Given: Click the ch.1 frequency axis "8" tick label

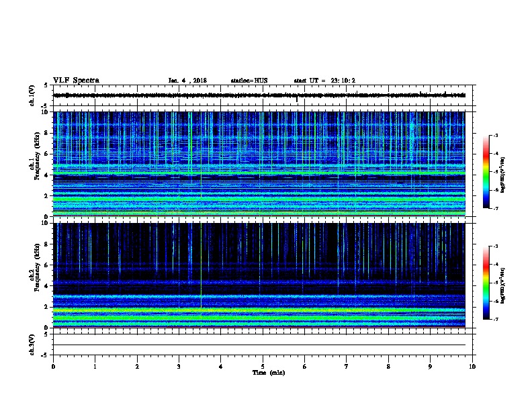Looking at the screenshot, I should 46,133.
